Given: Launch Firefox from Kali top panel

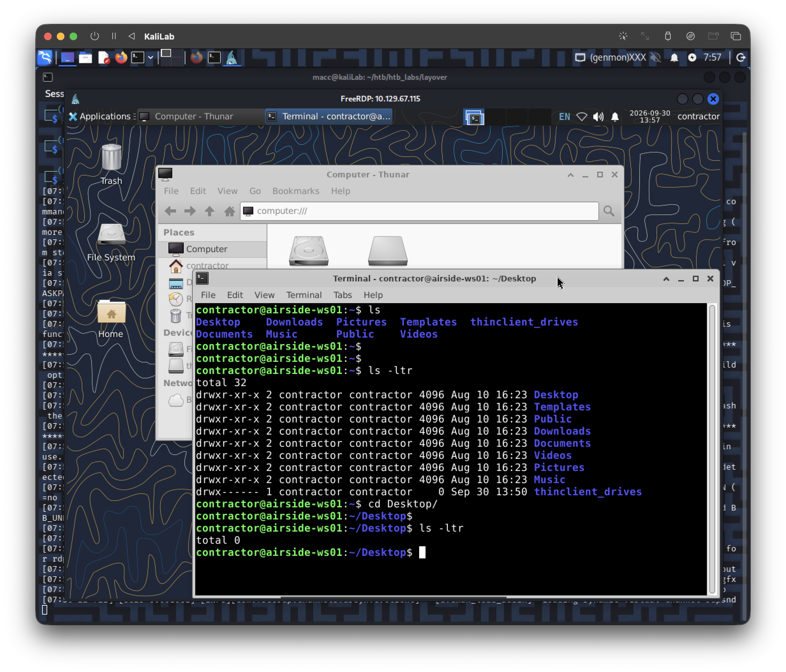Looking at the screenshot, I should tap(121, 58).
